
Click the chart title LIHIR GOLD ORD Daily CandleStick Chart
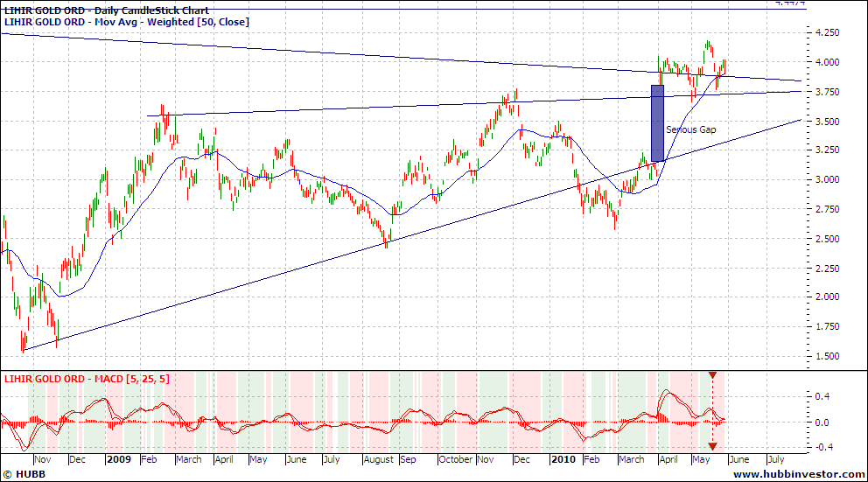106,10
